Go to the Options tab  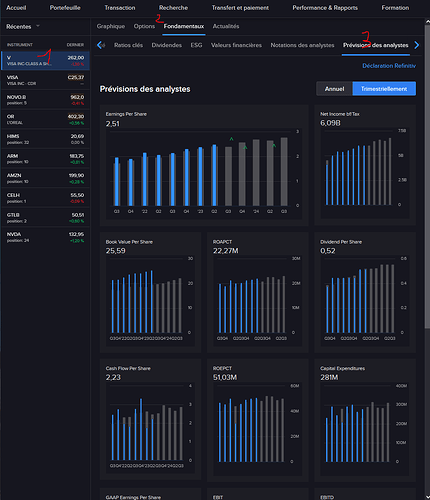144,26
